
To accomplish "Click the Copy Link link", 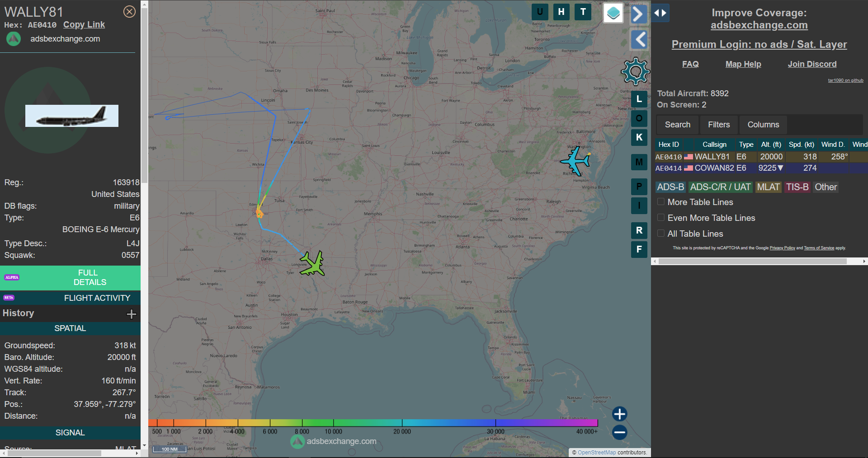I will point(84,25).
